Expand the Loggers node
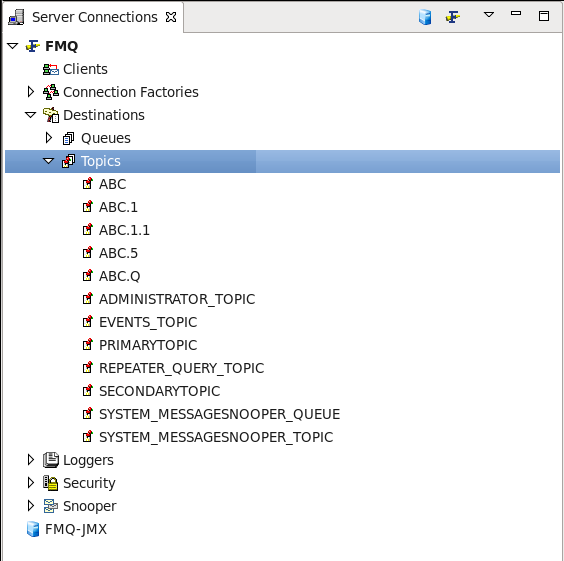The height and width of the screenshot is (561, 564). [x=31, y=460]
